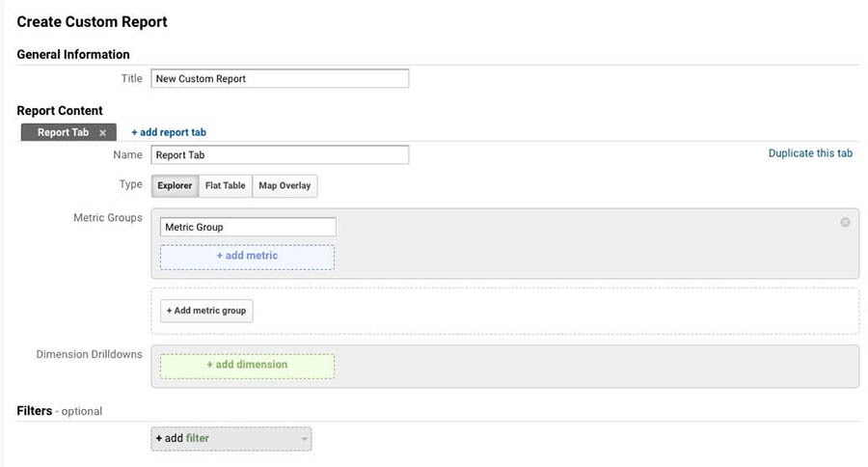
Task: Open the + add filter menu
Action: point(231,439)
